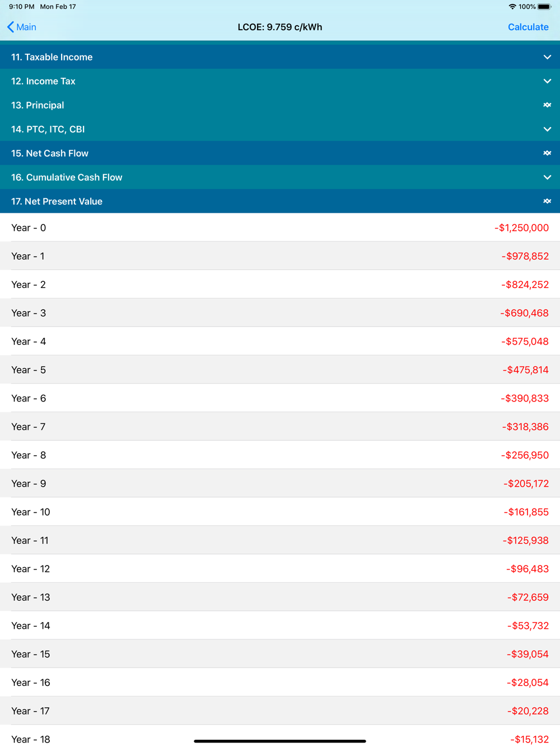Expand Cumulative Cash Flow chevron arrow
Viewport: 560px width, 747px height.
[x=547, y=178]
